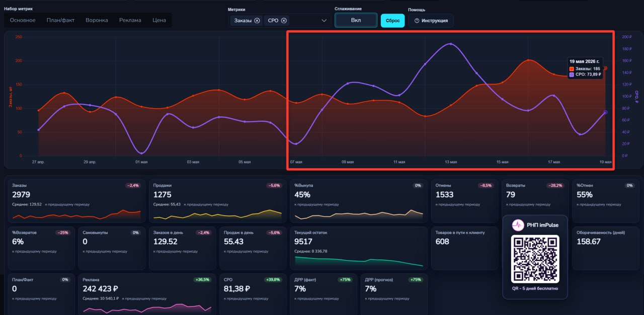Click the pink imPulse pulse logo icon
The height and width of the screenshot is (315, 644).
[518, 225]
